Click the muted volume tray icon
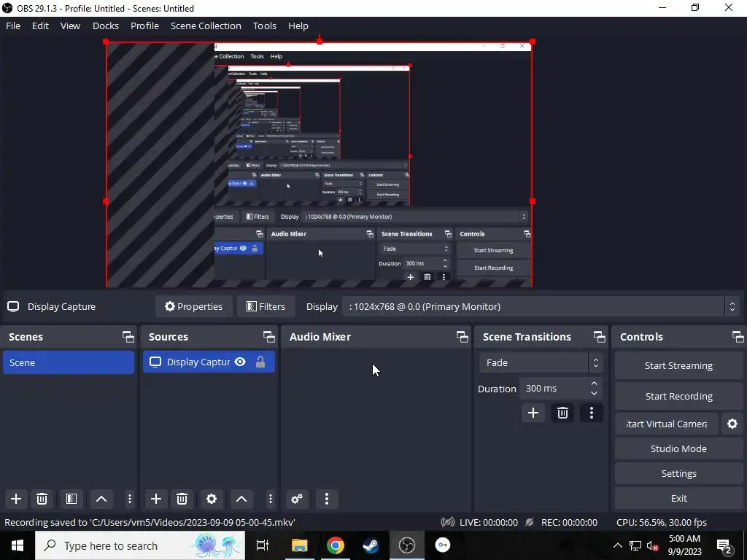747x560 pixels. (652, 546)
